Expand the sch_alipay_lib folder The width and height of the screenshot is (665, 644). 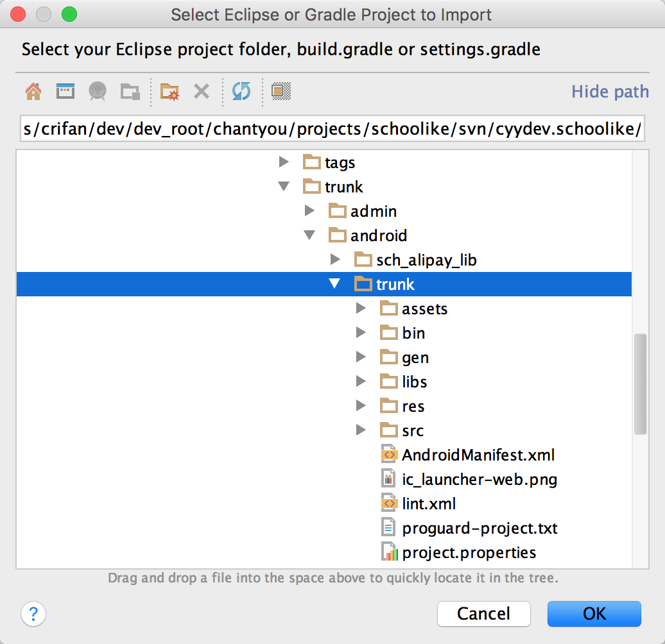(x=335, y=260)
